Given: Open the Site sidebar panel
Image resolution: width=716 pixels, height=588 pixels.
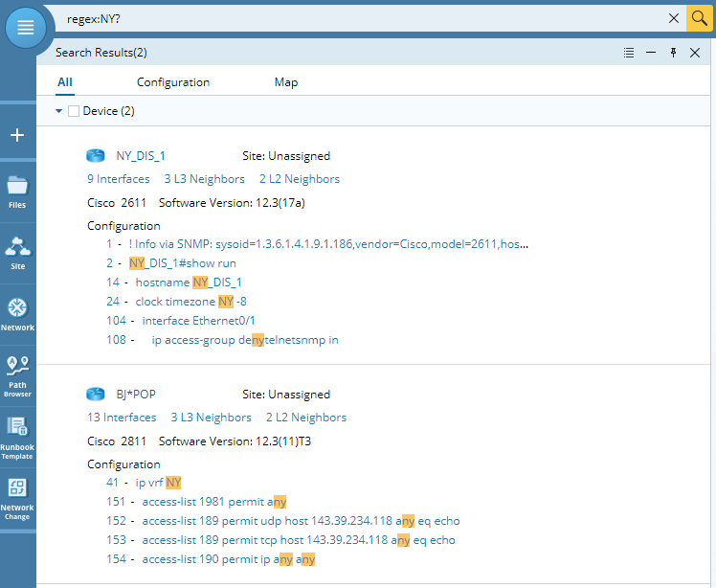Looking at the screenshot, I should coord(17,254).
